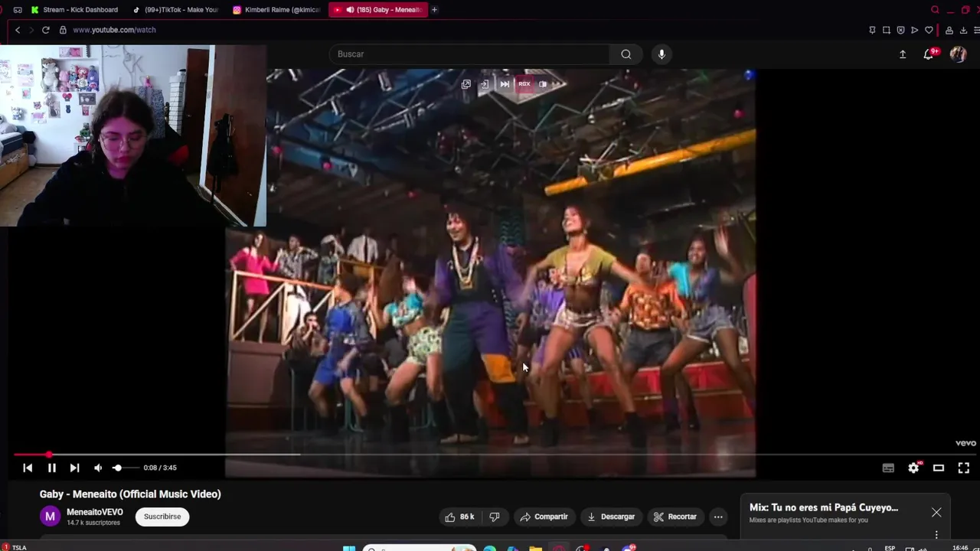The image size is (980, 551).
Task: Open the browser downloads icon
Action: pyautogui.click(x=963, y=30)
